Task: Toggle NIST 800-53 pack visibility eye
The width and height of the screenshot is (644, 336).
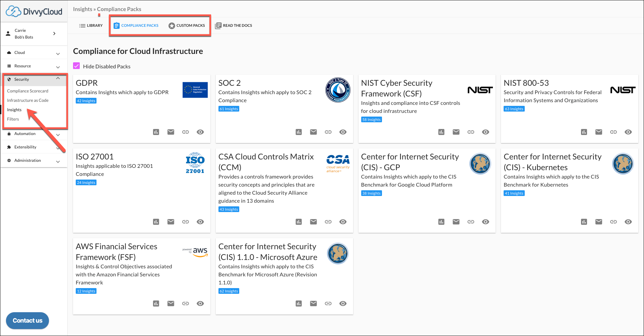Action: (x=628, y=132)
